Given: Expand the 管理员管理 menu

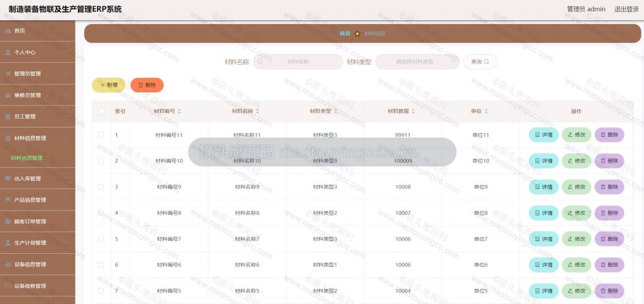Looking at the screenshot, I should click(37, 73).
